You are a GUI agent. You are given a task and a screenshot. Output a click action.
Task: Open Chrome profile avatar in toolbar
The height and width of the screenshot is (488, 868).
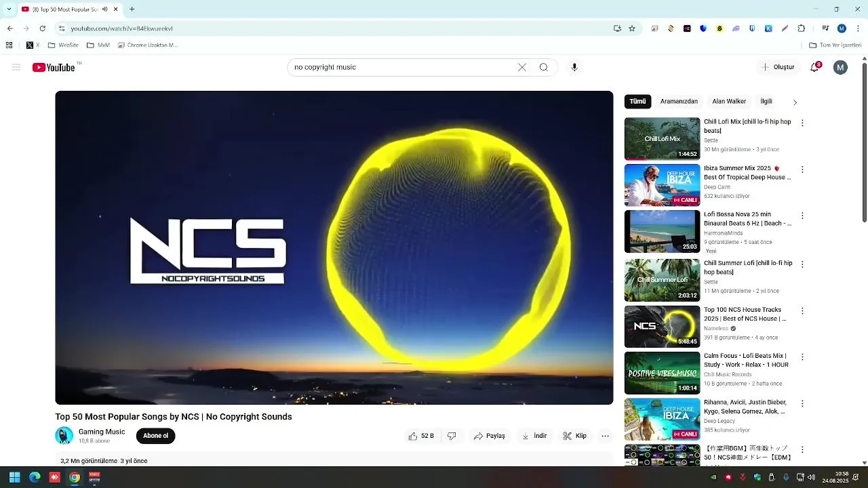(842, 28)
